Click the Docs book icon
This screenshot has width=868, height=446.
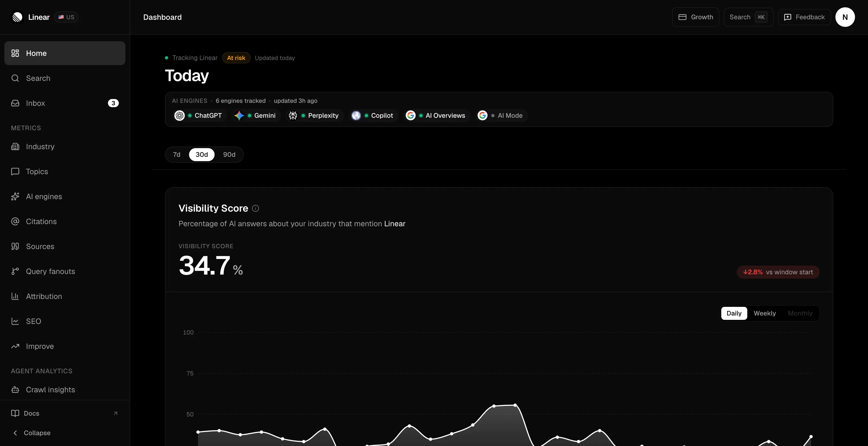[x=15, y=413]
